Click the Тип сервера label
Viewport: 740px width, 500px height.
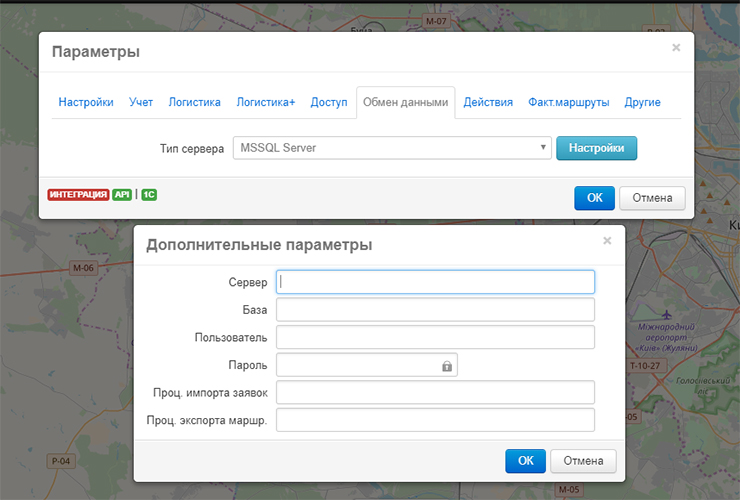pyautogui.click(x=192, y=149)
